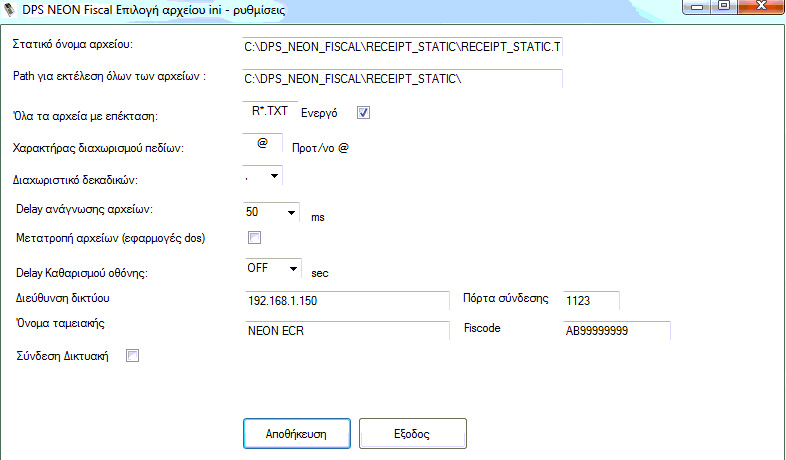Click the sec unit label
Screen dimensions: 786x460
tap(320, 274)
